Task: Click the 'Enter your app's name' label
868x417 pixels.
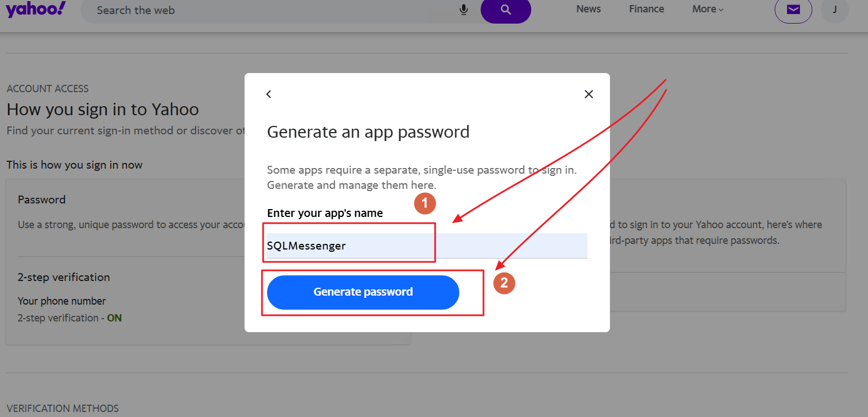Action: [325, 213]
